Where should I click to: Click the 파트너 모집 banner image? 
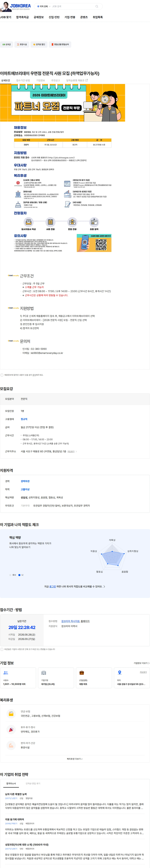[x=62, y=103]
